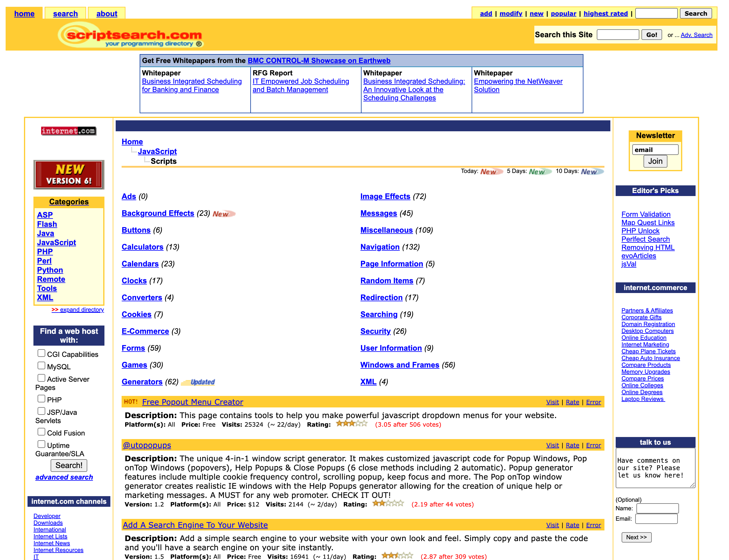Enable the MySQL hosting option
Viewport: 729px width, 560px height.
pos(41,365)
